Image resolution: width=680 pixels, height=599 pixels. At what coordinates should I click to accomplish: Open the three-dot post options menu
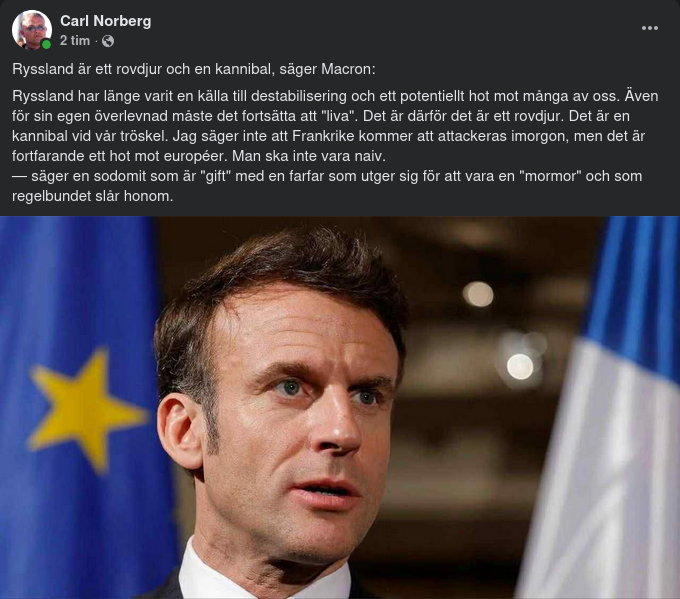tap(650, 28)
